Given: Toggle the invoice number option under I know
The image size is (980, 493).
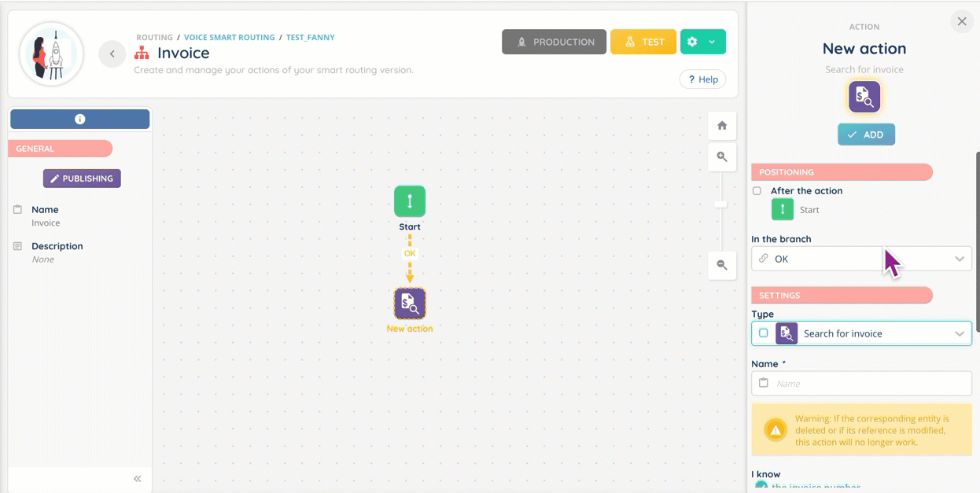Looking at the screenshot, I should [x=761, y=487].
